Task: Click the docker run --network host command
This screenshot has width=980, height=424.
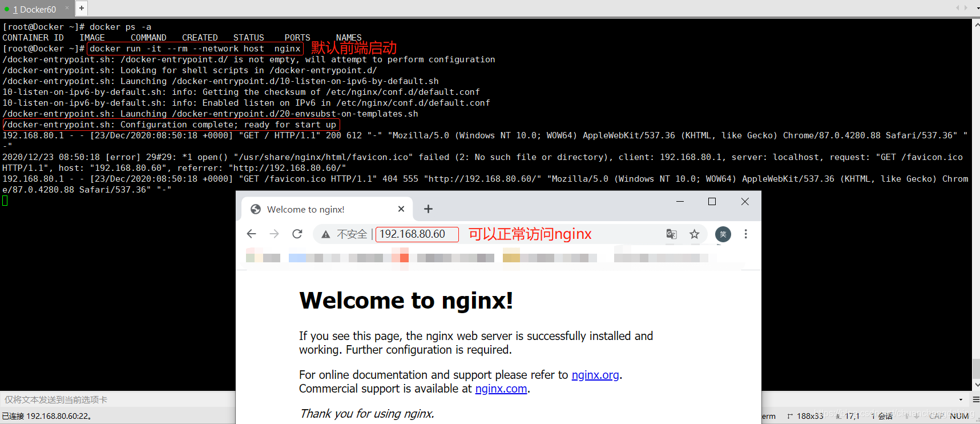Action: point(195,49)
